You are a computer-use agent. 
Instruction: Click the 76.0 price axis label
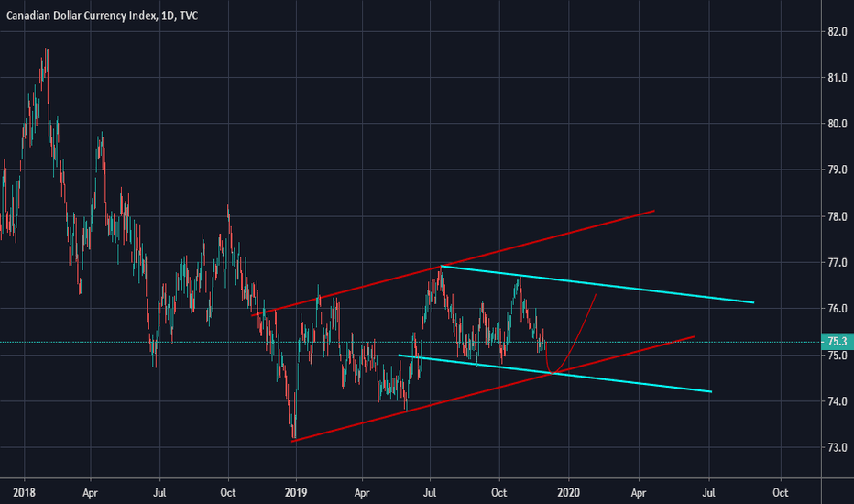[x=838, y=309]
